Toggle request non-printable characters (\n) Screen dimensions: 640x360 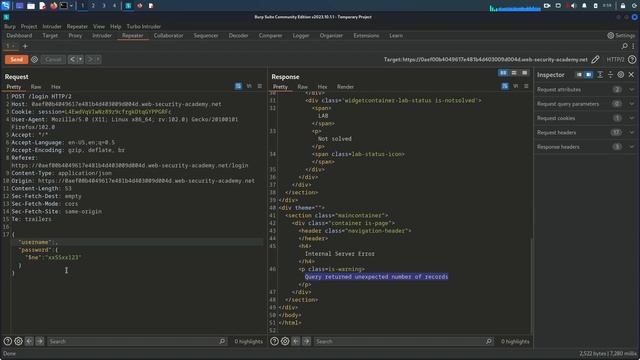tap(249, 86)
